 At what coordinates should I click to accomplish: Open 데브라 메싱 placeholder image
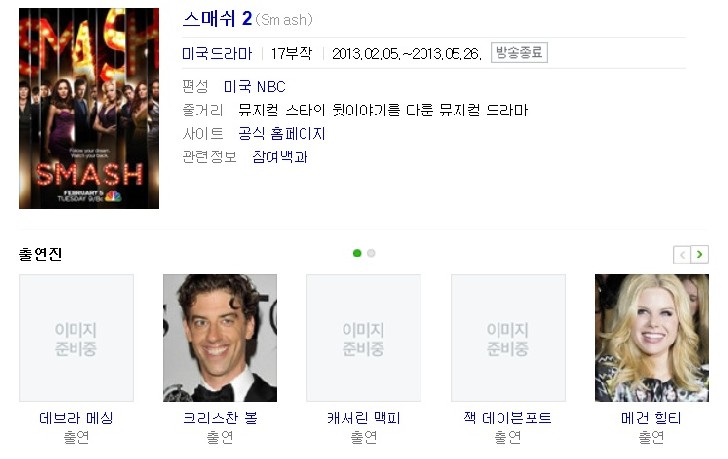point(76,338)
